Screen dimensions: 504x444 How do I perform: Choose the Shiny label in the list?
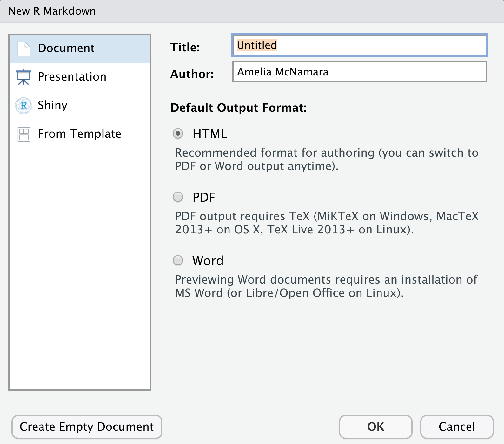pos(53,105)
